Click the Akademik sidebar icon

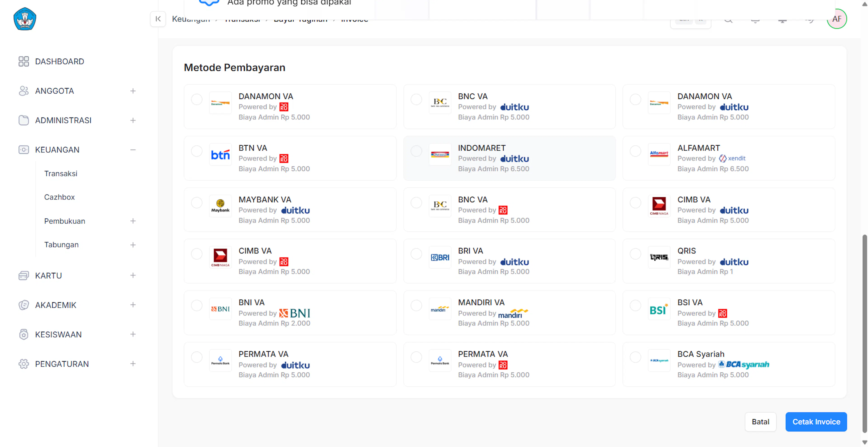click(x=24, y=305)
